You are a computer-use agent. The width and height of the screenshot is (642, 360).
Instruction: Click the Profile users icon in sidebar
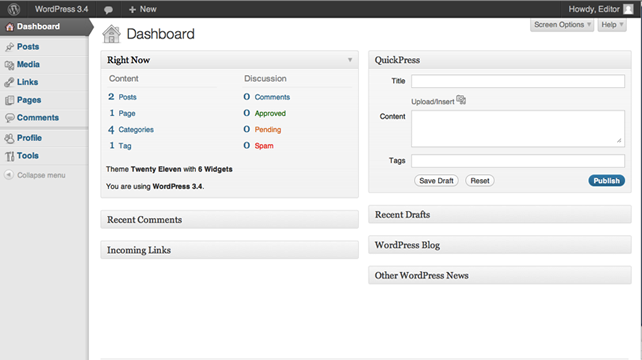pyautogui.click(x=9, y=138)
